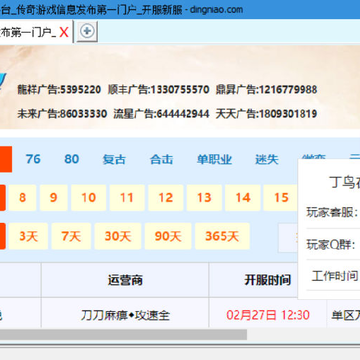The width and height of the screenshot is (360, 360).
Task: Click the 开服时间 column header
Action: coord(267,280)
